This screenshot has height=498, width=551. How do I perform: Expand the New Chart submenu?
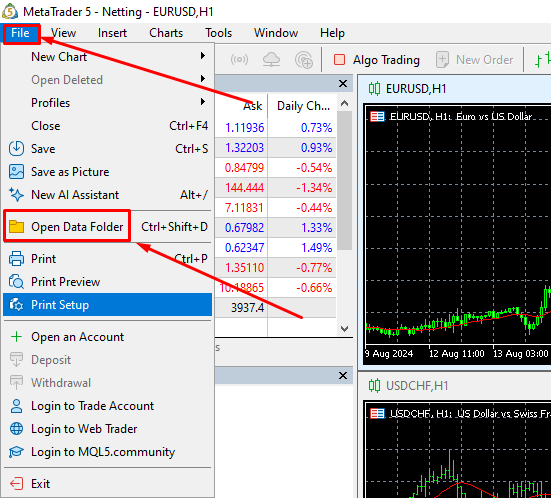click(107, 57)
